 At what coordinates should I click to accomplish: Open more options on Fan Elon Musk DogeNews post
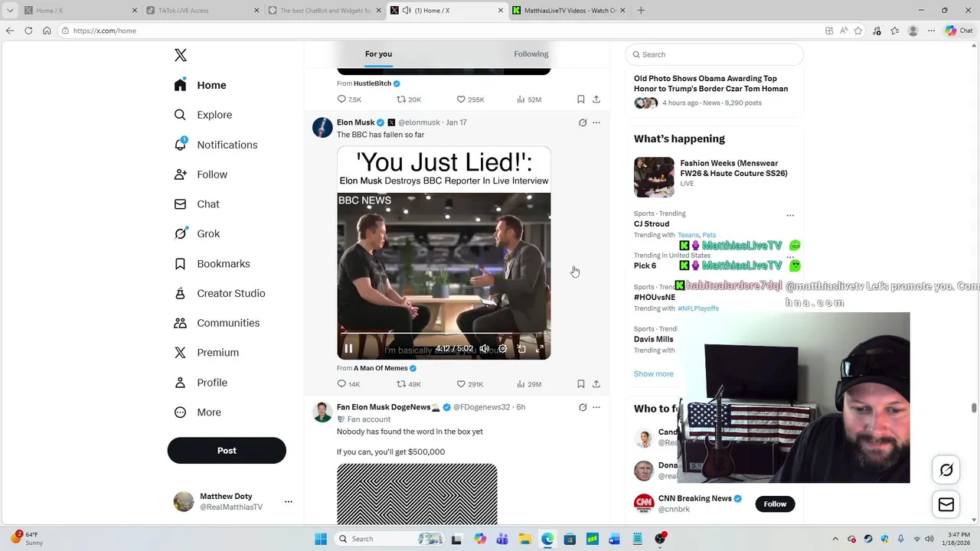click(x=596, y=407)
